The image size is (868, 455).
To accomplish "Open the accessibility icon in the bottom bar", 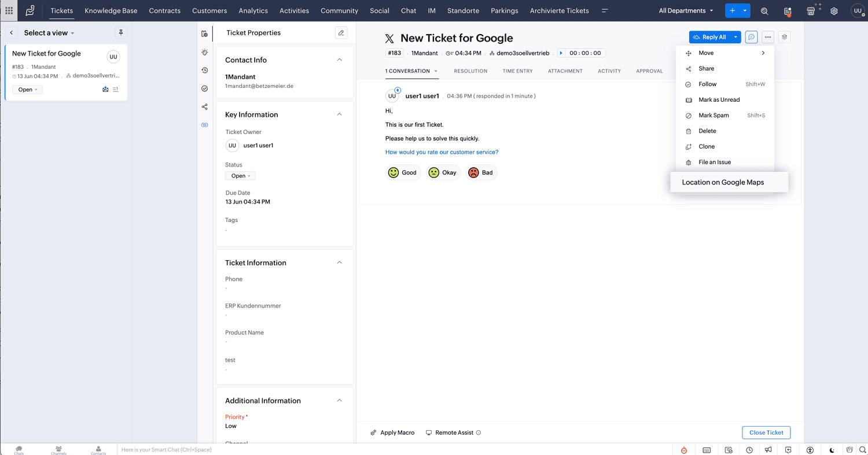I will 810,450.
